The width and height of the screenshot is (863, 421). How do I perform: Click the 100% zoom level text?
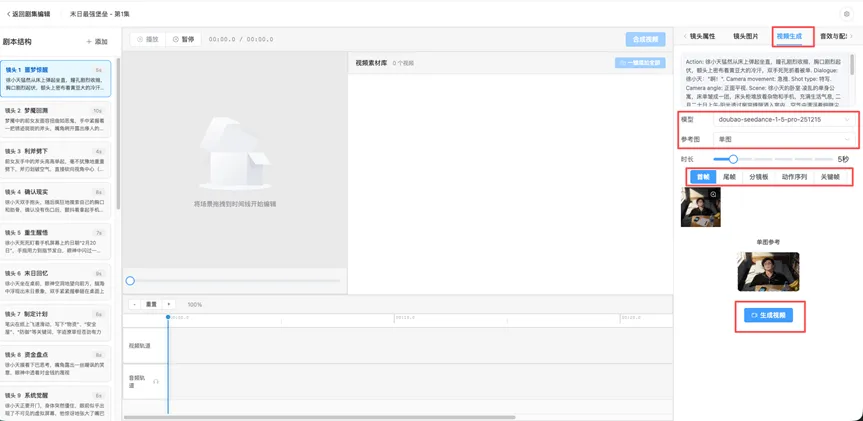coord(195,304)
